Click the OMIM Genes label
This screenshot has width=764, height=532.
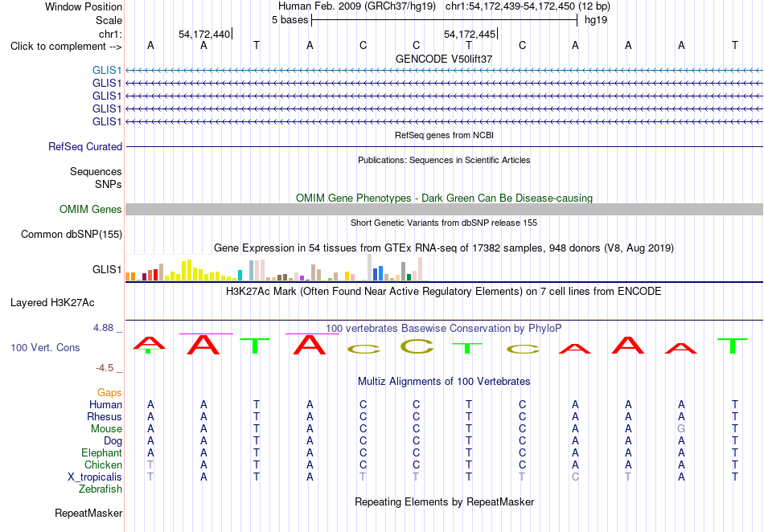91,209
